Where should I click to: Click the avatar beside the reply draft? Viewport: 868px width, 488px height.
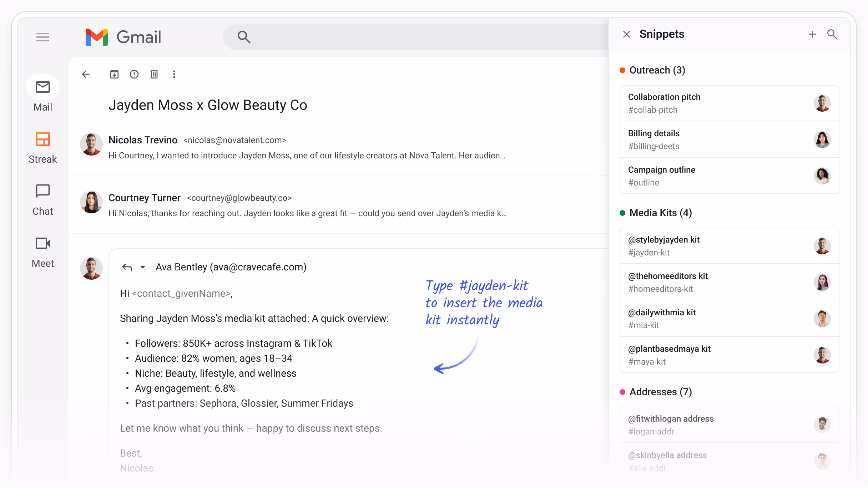(91, 268)
